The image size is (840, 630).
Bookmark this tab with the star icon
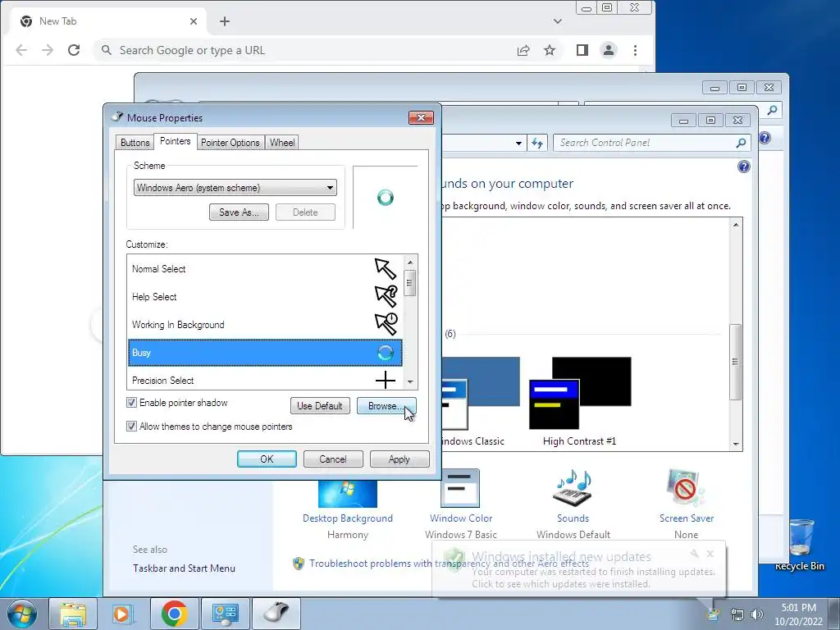pos(550,50)
